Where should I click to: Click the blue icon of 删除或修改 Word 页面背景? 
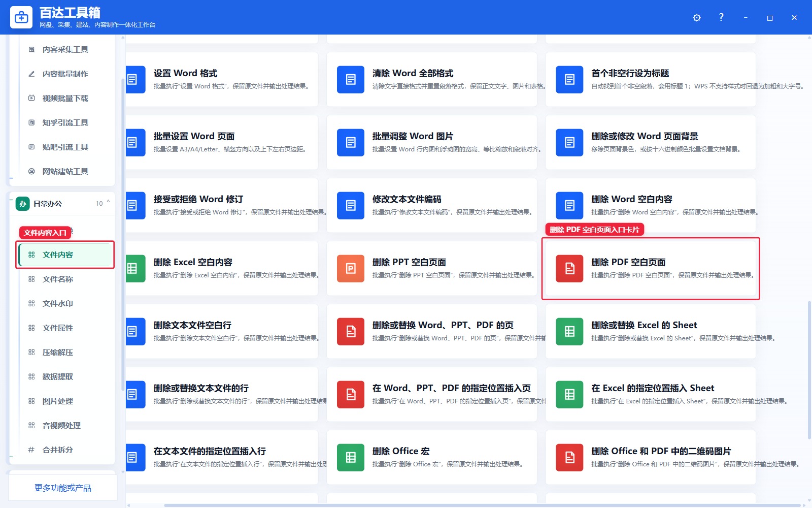pyautogui.click(x=569, y=142)
